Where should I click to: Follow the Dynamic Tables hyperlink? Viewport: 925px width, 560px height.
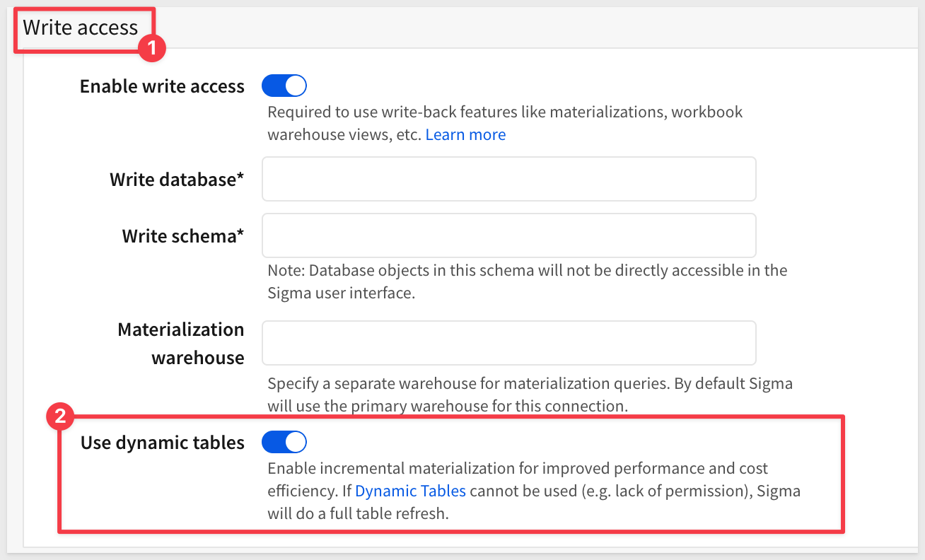pyautogui.click(x=410, y=491)
